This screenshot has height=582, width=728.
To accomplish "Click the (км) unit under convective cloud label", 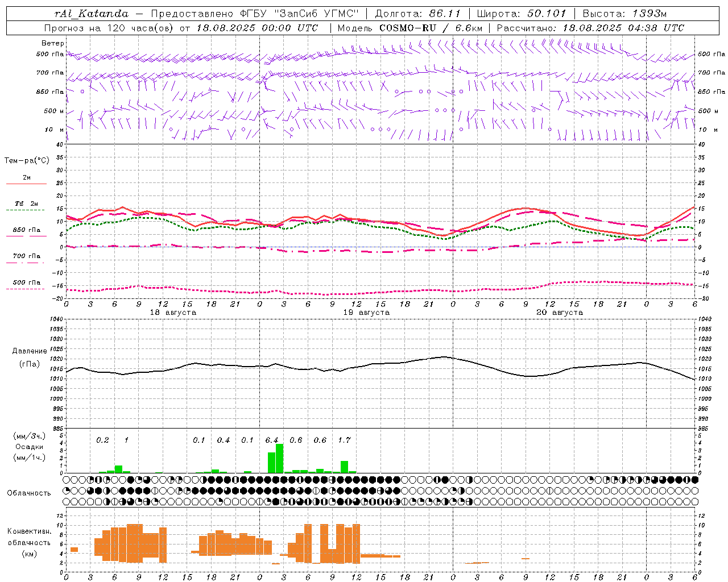I will pyautogui.click(x=29, y=554).
